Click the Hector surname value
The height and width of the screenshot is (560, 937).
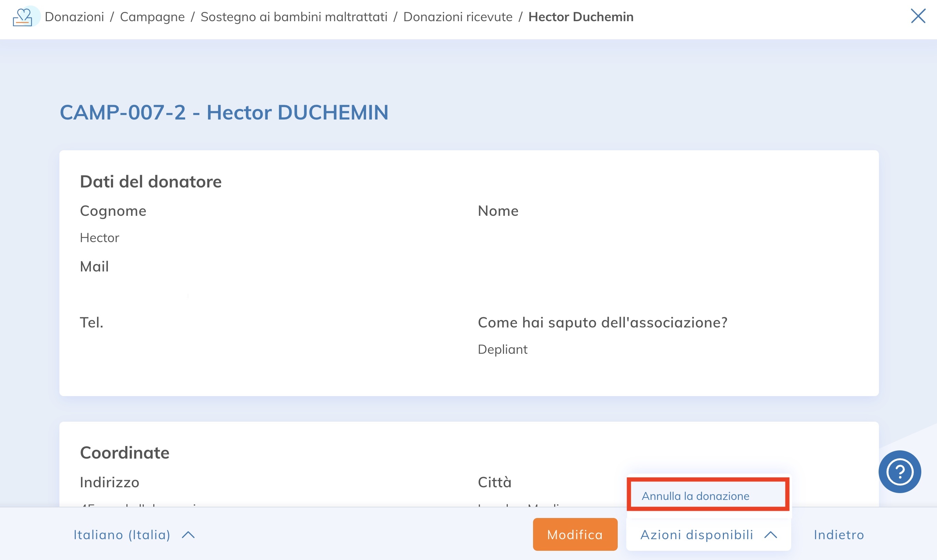[x=99, y=238]
